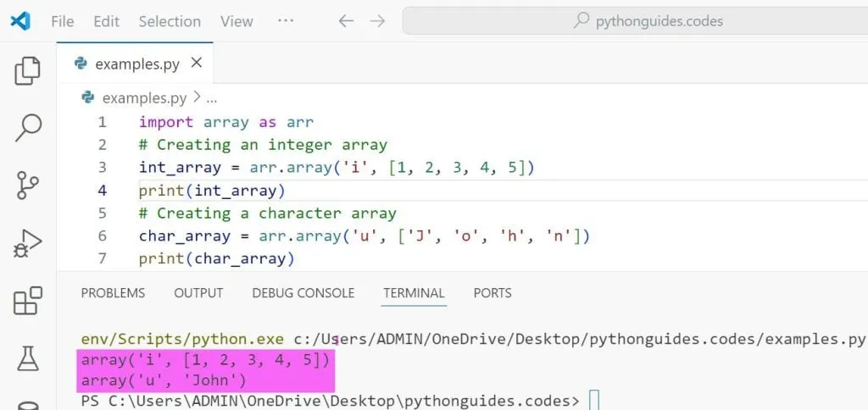Open the Explorer view in activity bar
The width and height of the screenshot is (868, 410).
pos(28,72)
